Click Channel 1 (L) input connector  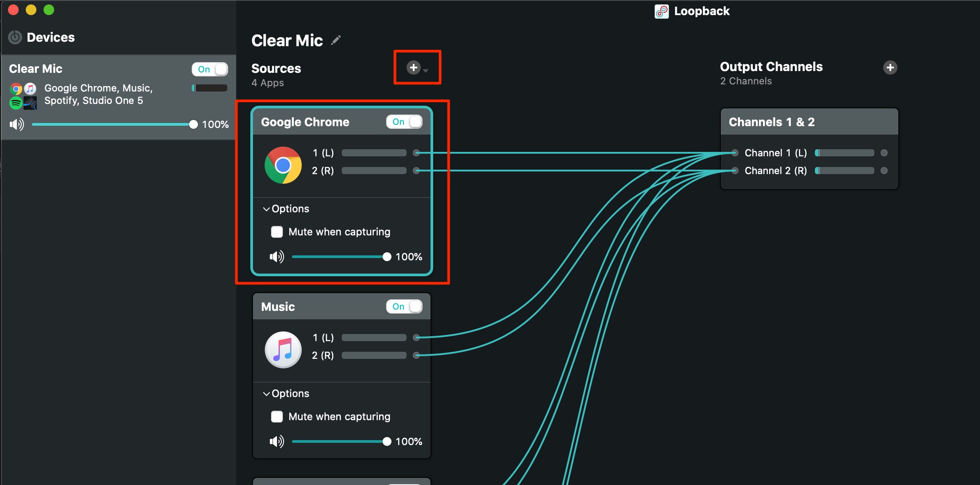pyautogui.click(x=735, y=153)
